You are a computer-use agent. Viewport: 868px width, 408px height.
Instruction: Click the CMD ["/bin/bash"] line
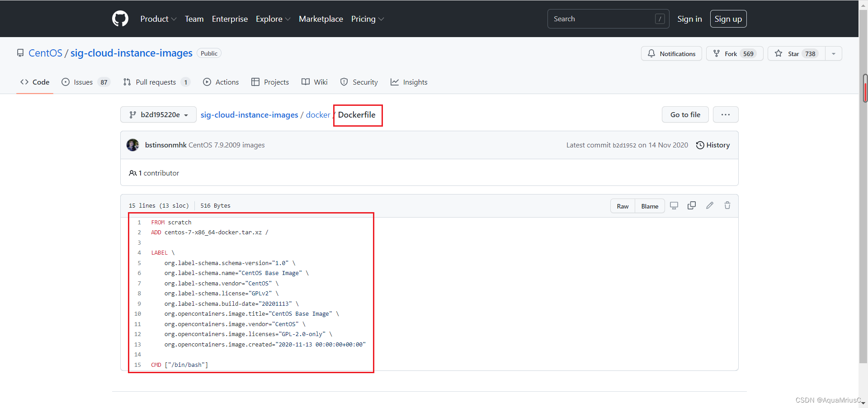(179, 365)
